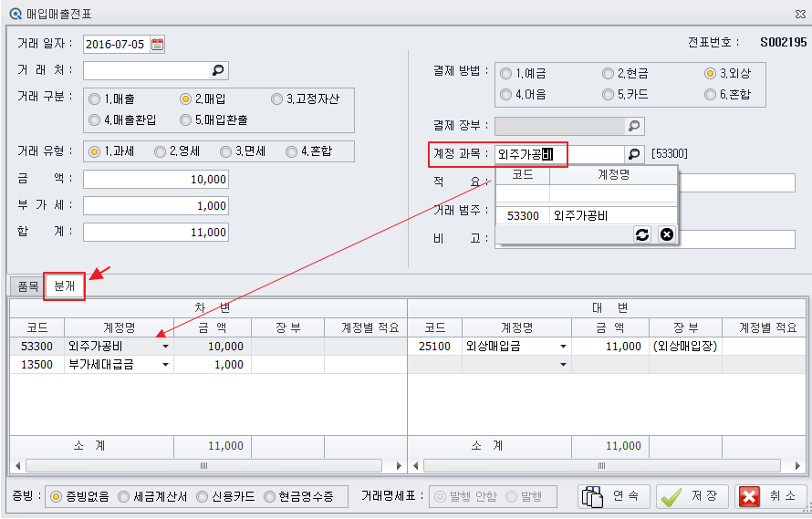Image resolution: width=812 pixels, height=519 pixels.
Task: Switch to the 분개 tab
Action: pyautogui.click(x=64, y=285)
